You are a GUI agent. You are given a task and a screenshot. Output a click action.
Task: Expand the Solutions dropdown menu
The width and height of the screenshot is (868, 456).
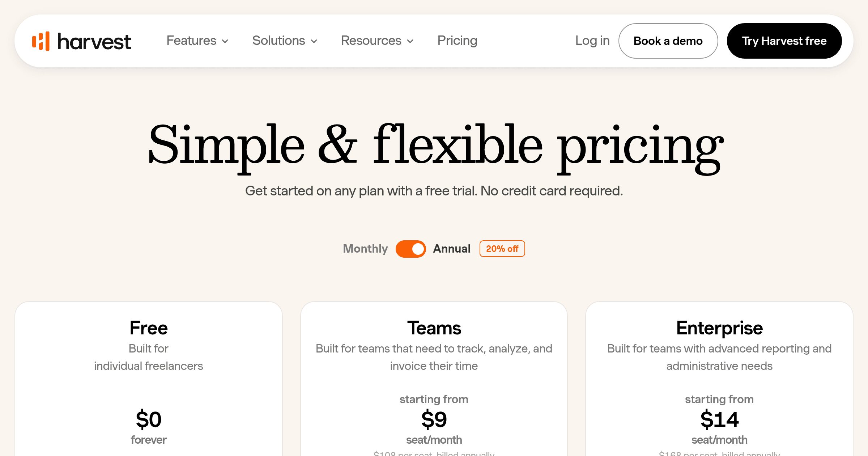point(285,41)
